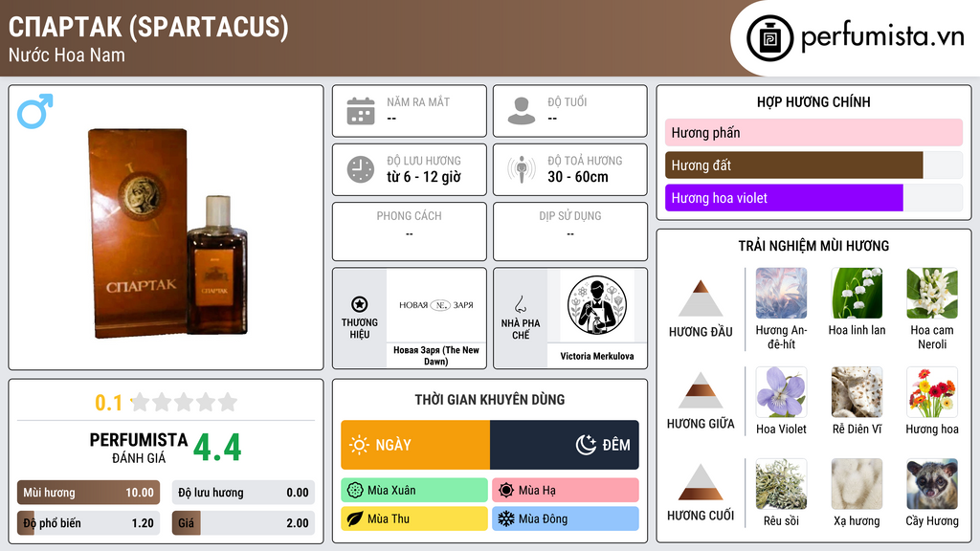This screenshot has height=551, width=980.
Task: Select the Mùa Xuân season bar
Action: [x=414, y=491]
